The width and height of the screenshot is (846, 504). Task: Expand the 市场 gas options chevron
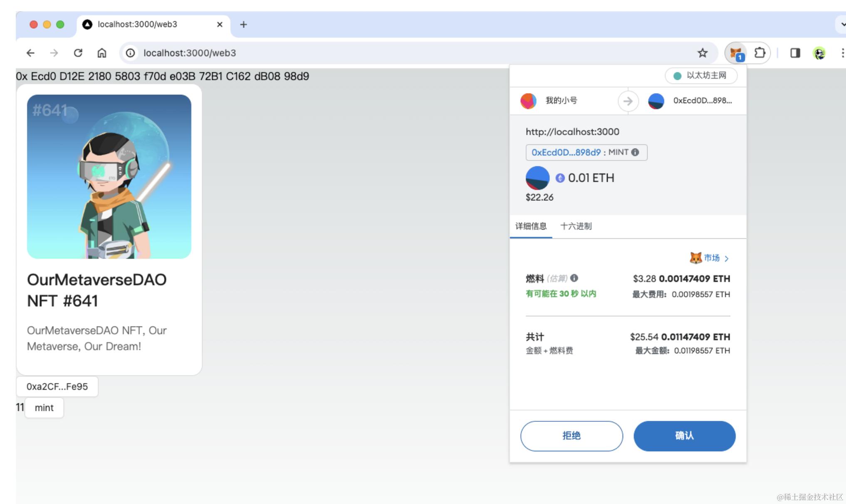(726, 259)
